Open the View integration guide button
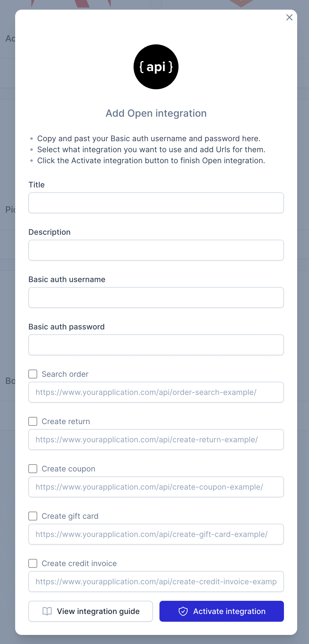 [91, 611]
